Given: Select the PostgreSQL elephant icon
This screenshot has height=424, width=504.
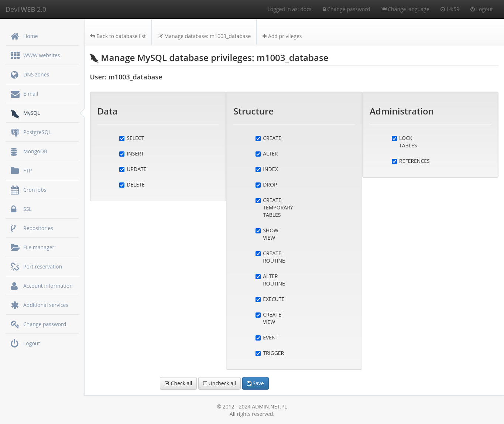Looking at the screenshot, I should 15,132.
